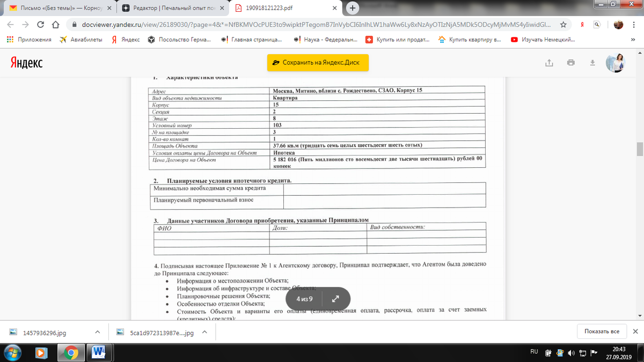Open Авиабилеты bookmark

coord(80,40)
